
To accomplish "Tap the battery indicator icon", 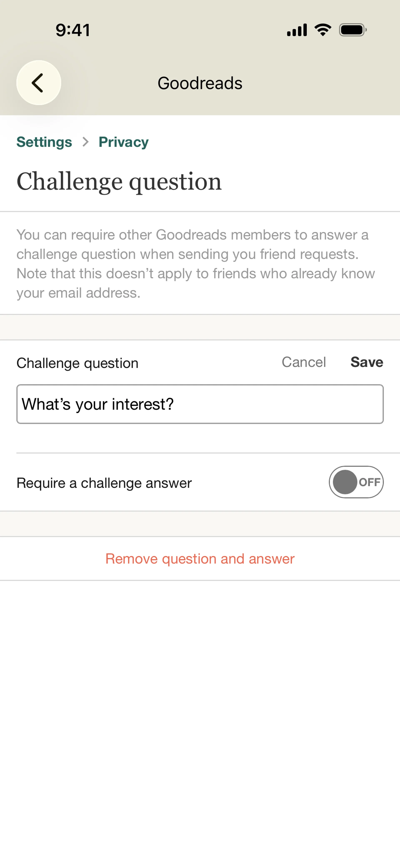I will [352, 30].
